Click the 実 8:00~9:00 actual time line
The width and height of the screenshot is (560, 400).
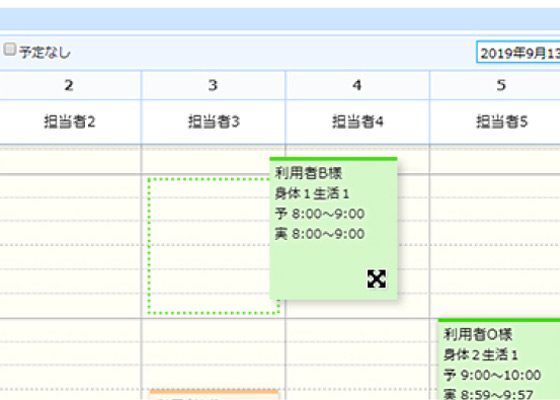[320, 234]
